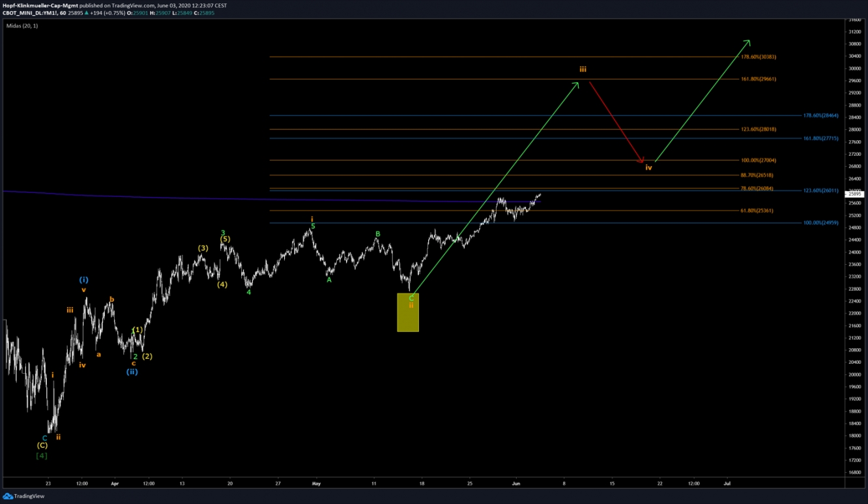This screenshot has height=504, width=868.
Task: Click the 27 date label on time axis
Action: click(x=278, y=484)
